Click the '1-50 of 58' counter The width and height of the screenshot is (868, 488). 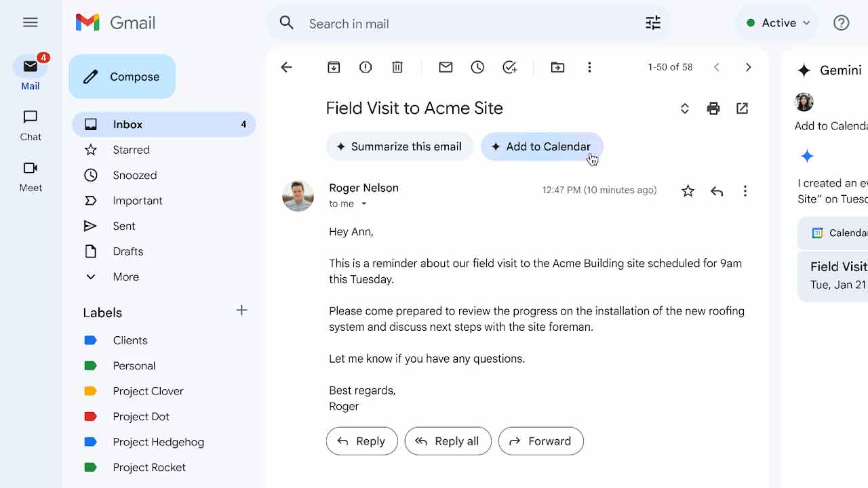pos(670,67)
